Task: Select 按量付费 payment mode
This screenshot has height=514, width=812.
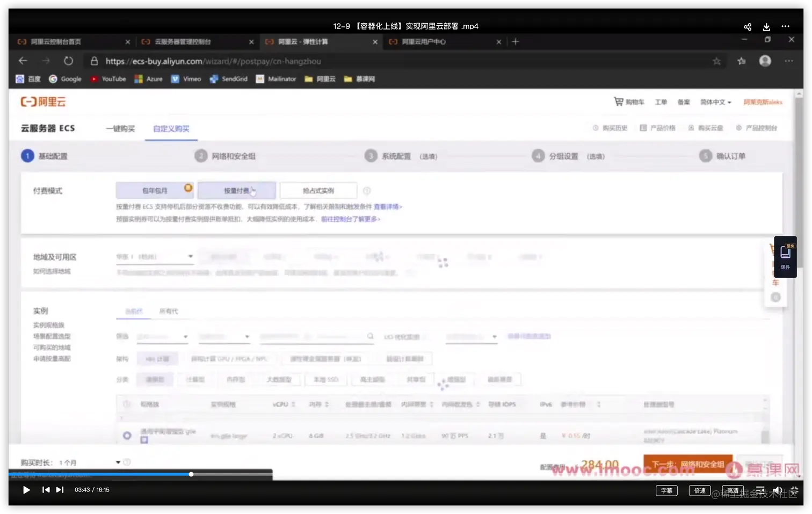Action: click(x=236, y=191)
